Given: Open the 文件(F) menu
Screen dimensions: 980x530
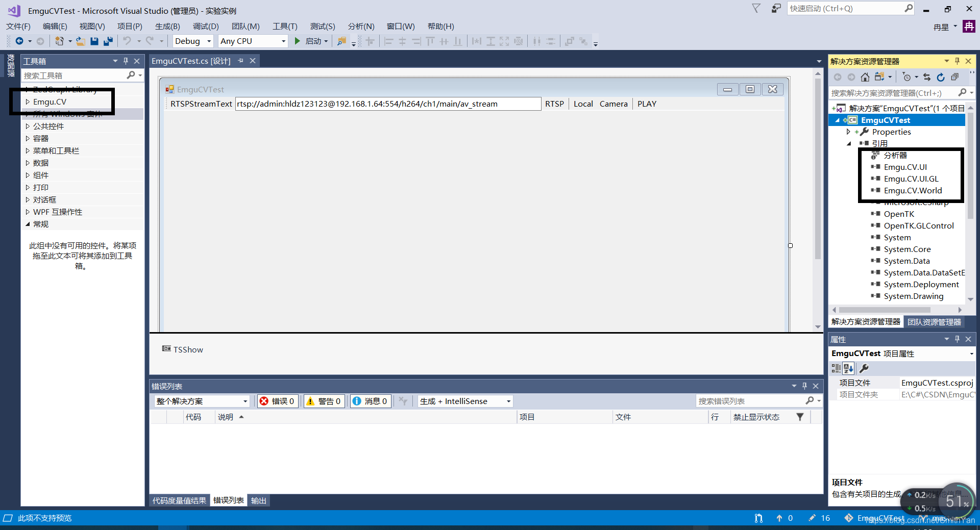Looking at the screenshot, I should 18,27.
